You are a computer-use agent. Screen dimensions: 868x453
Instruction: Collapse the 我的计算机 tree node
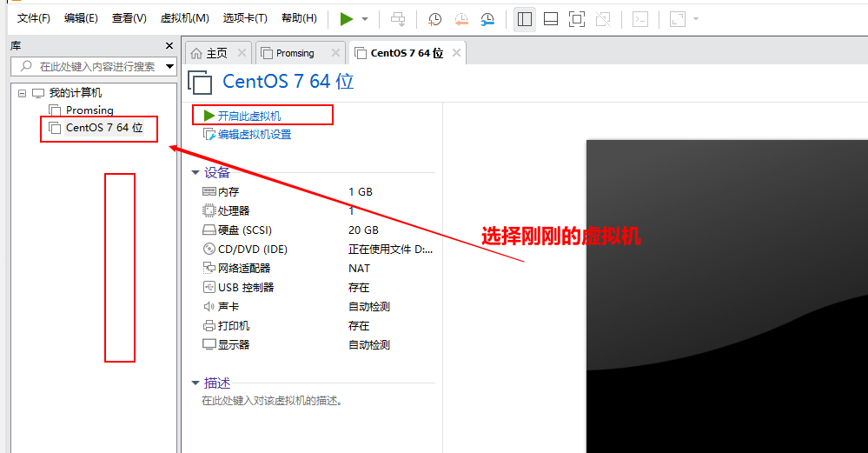click(x=22, y=93)
